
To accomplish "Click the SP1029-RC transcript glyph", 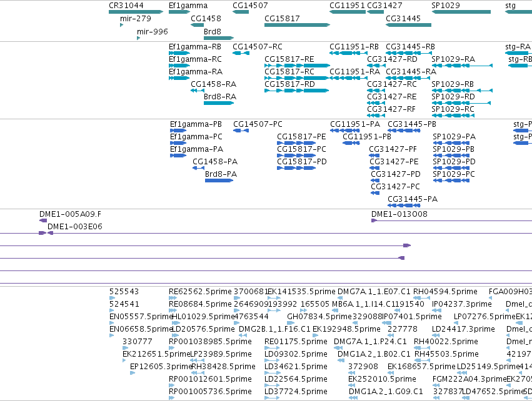I will tap(453, 116).
